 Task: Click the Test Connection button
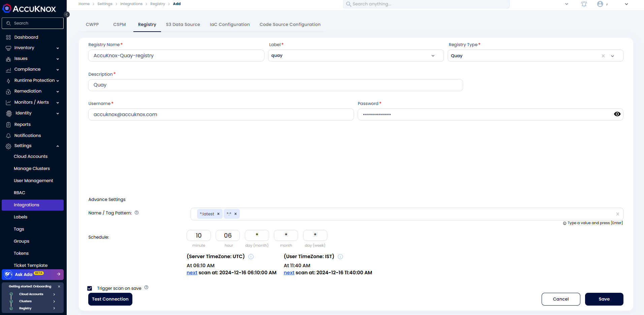click(x=110, y=299)
